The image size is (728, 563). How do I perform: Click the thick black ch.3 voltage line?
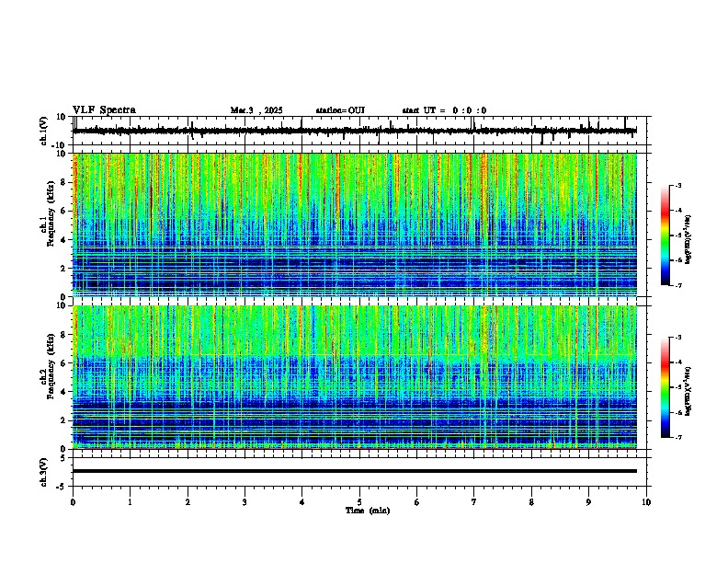(354, 471)
